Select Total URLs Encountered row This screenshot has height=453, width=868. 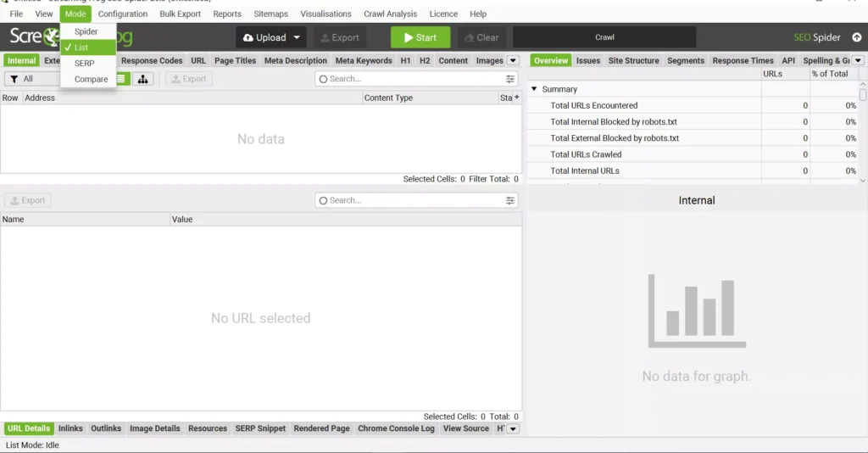click(694, 105)
